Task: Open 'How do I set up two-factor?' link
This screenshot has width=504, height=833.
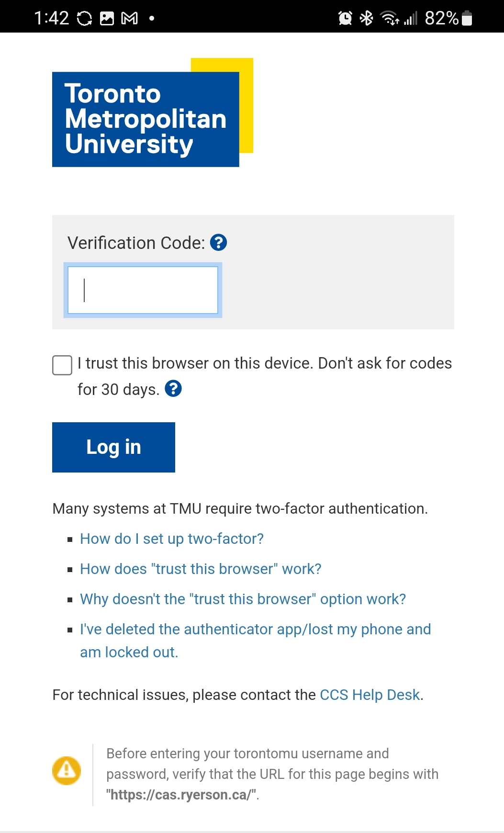Action: click(x=172, y=539)
